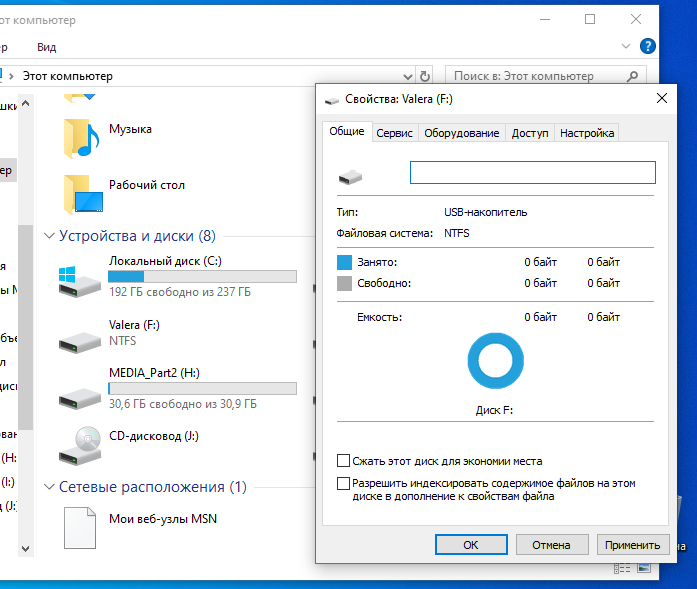This screenshot has width=697, height=589.
Task: Switch to the 'Настройка' tab
Action: tap(587, 133)
